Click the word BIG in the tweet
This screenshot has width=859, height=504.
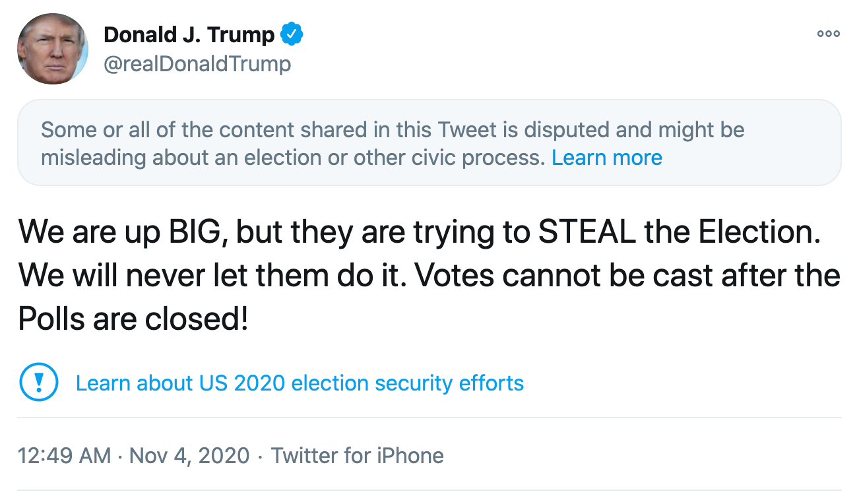[197, 232]
